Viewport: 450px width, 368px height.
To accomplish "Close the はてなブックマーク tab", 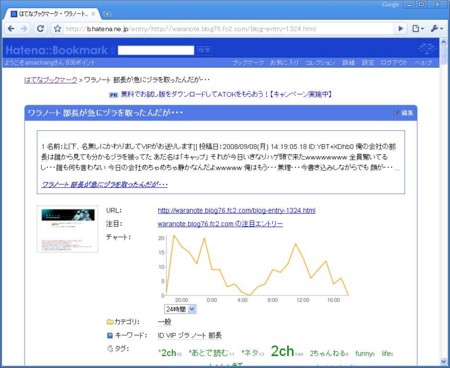I will click(x=93, y=14).
